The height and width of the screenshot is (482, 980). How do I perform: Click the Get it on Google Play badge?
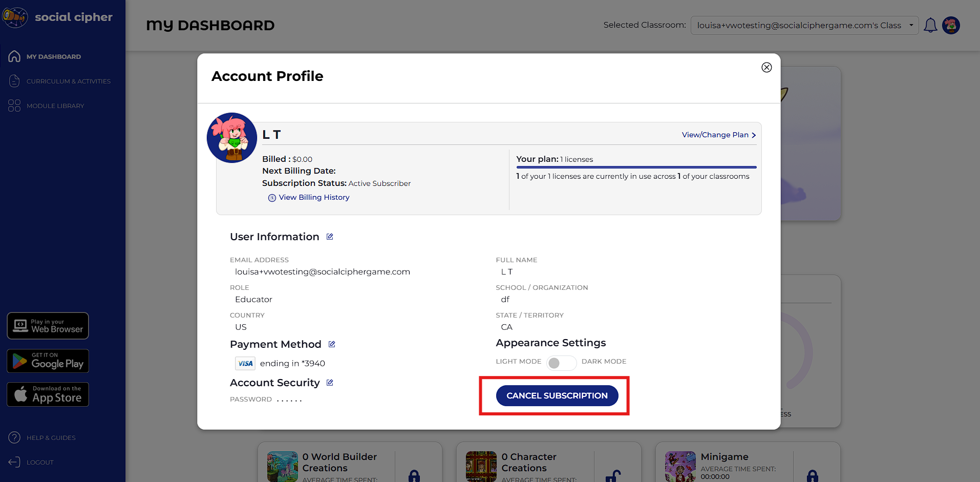(x=48, y=361)
